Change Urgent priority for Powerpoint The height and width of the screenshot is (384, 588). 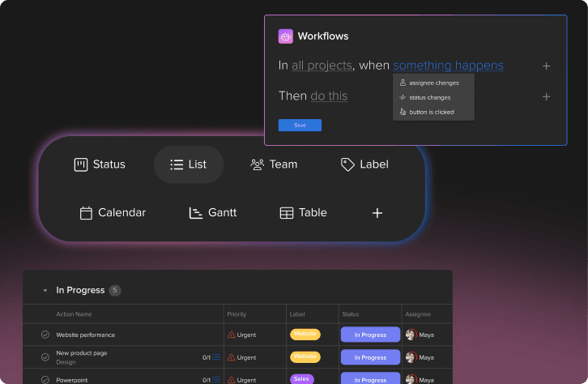pyautogui.click(x=241, y=380)
